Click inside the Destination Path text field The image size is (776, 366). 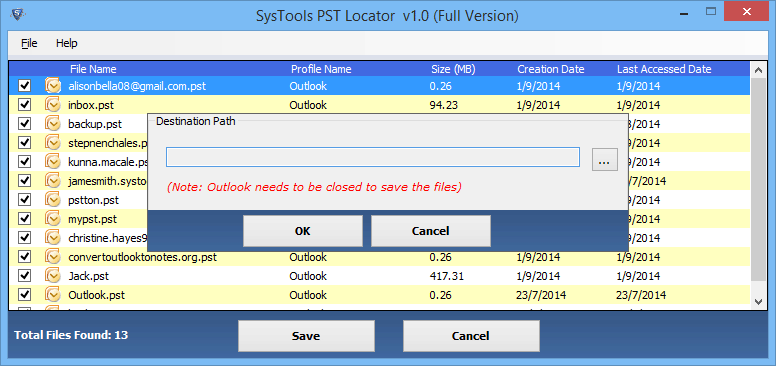click(x=373, y=157)
